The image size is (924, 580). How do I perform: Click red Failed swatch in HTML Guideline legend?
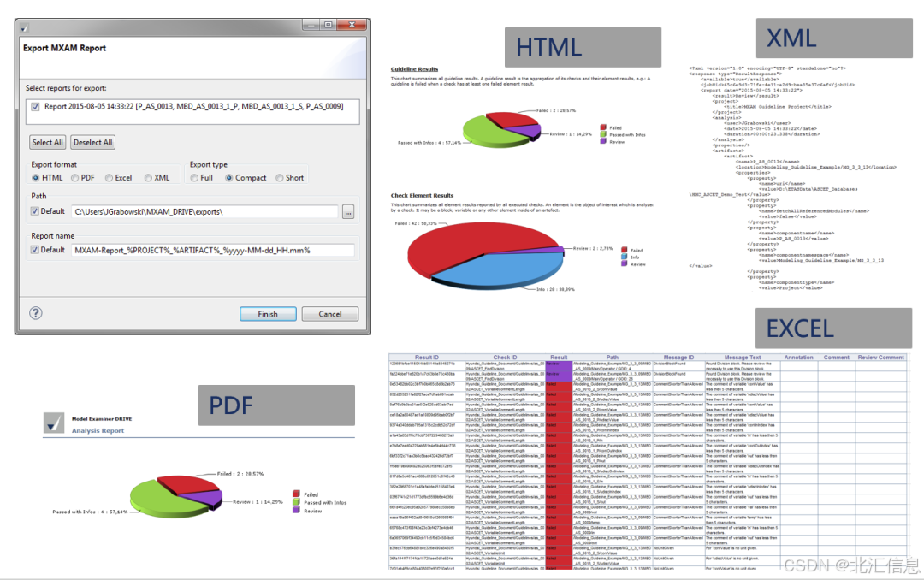[x=603, y=127]
